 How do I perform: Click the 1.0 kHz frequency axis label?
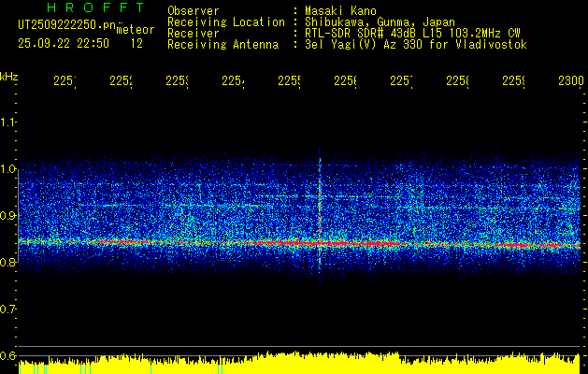[x=8, y=169]
